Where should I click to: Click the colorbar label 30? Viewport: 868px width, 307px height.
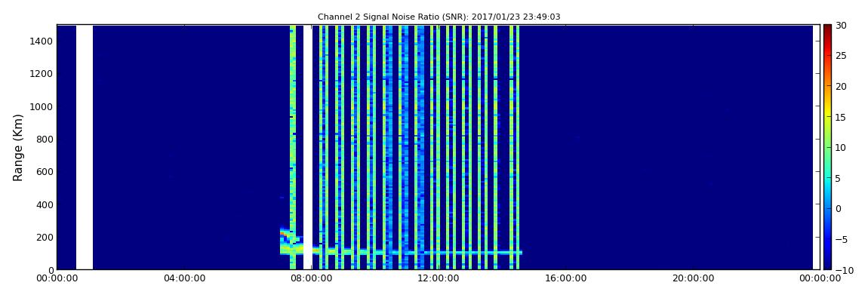click(x=842, y=26)
